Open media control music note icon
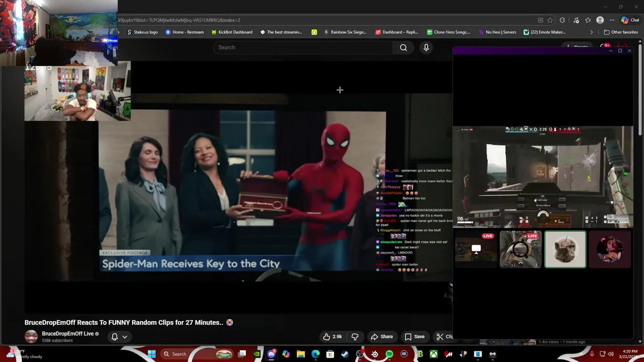 tap(576, 20)
